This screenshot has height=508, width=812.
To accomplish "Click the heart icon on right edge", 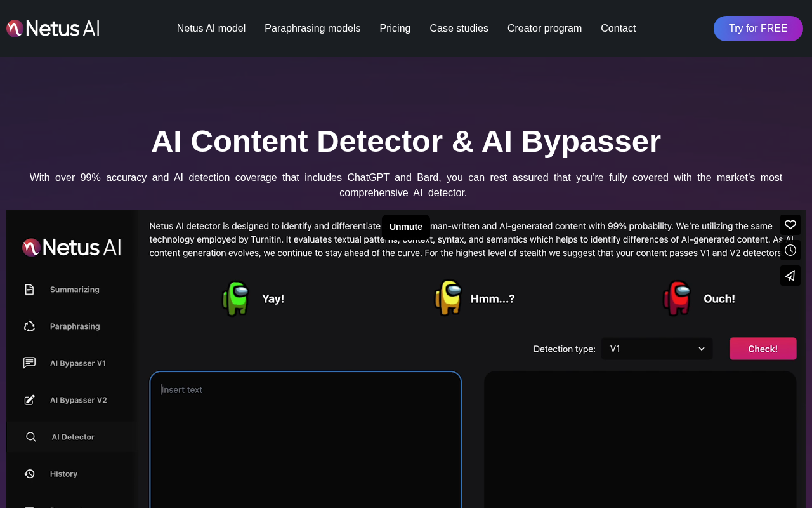I will coord(790,224).
